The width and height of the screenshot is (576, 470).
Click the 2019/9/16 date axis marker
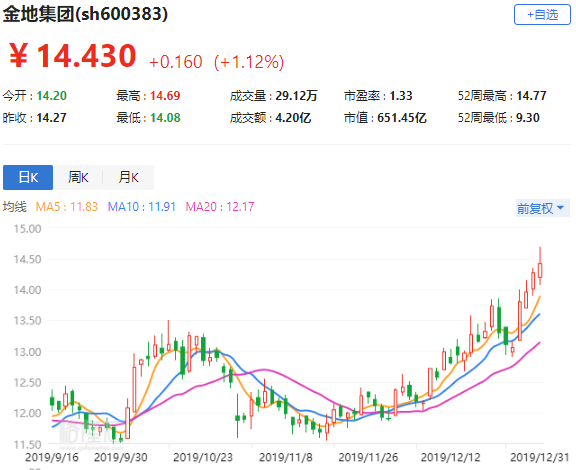pos(52,457)
